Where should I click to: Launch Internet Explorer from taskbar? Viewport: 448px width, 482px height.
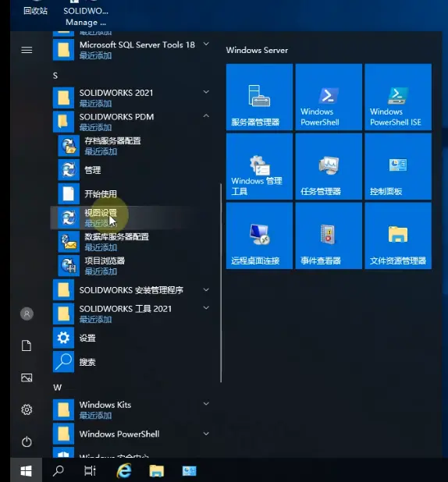click(x=124, y=470)
